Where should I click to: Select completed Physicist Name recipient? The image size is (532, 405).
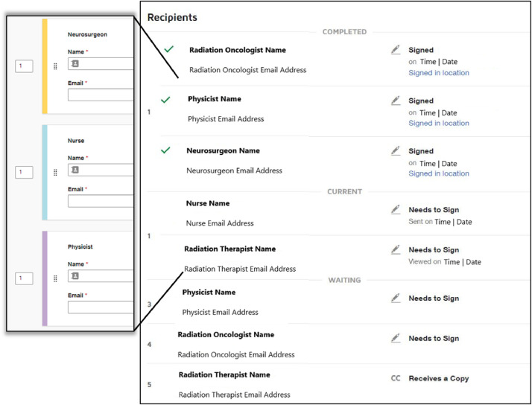(215, 99)
